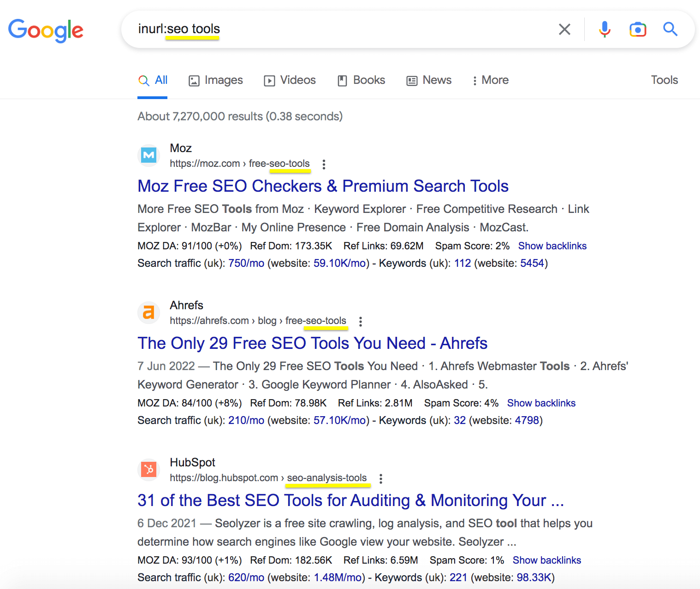The height and width of the screenshot is (589, 700).
Task: Click the 1.48M/mo website traffic value
Action: pos(338,578)
